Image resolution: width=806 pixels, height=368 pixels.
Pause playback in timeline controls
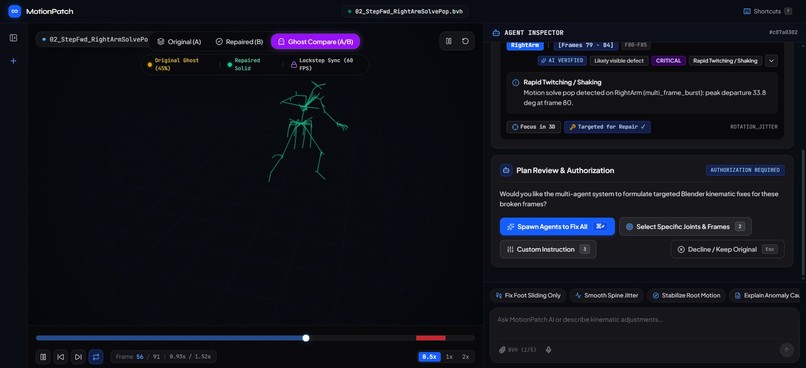(43, 357)
